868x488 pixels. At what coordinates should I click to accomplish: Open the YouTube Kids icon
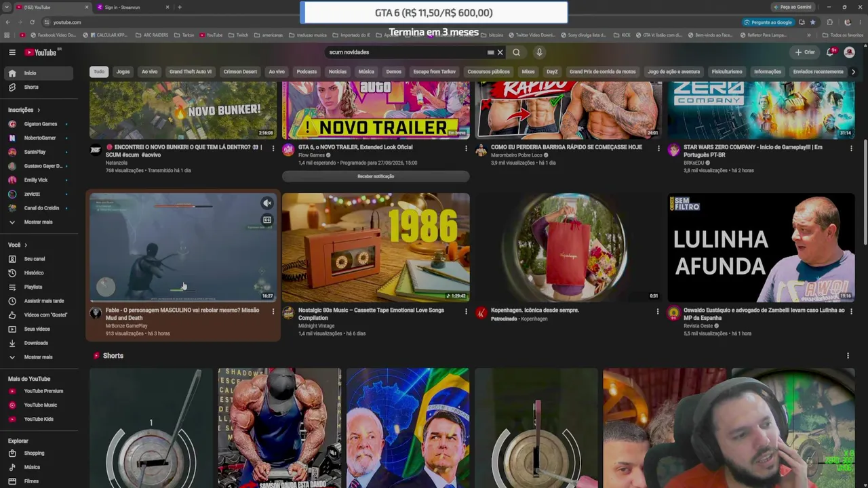coord(12,420)
